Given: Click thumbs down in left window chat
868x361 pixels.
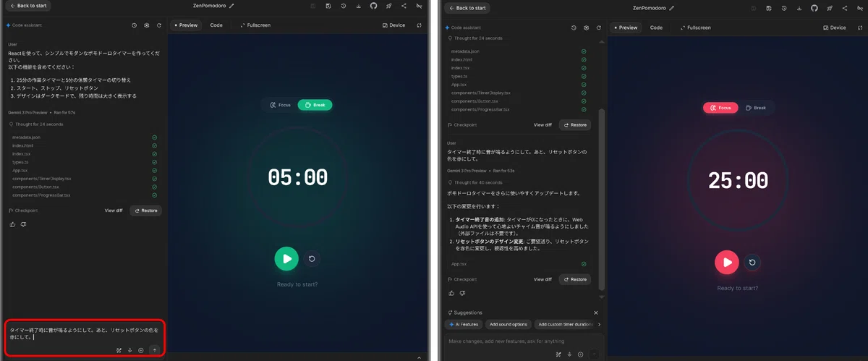Looking at the screenshot, I should (23, 224).
